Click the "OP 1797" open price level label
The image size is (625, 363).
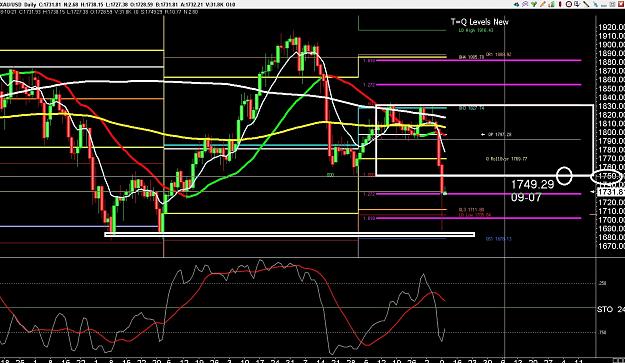[499, 135]
